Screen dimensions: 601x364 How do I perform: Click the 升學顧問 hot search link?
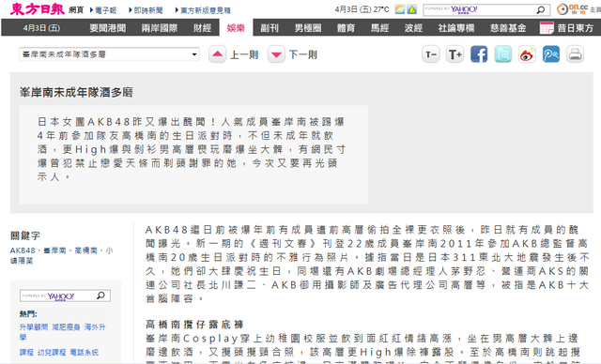coord(34,326)
